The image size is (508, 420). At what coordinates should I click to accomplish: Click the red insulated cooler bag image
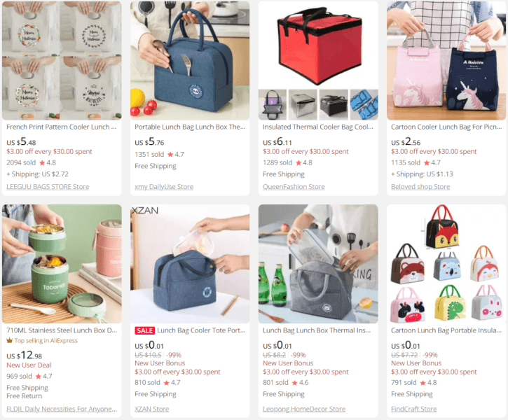coord(318,45)
